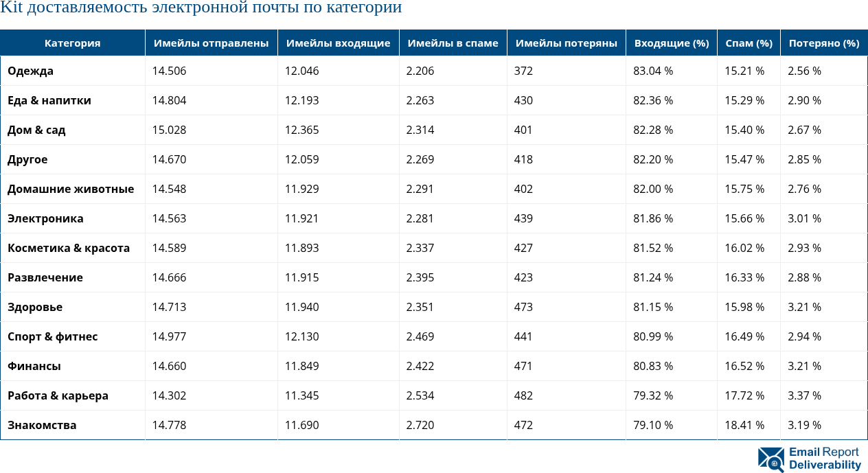Click the Kit deliverability title heading

pos(201,8)
